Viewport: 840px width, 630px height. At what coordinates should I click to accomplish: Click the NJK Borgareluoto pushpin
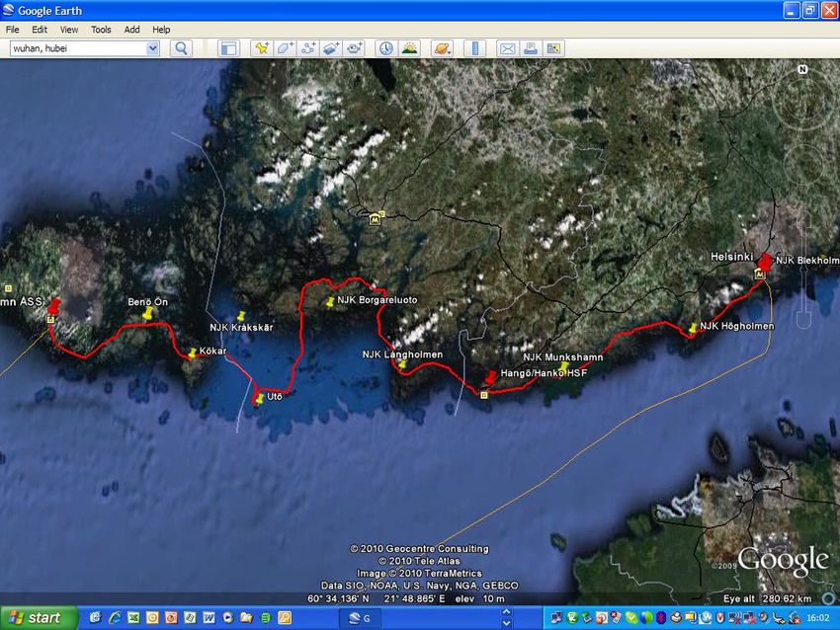point(330,302)
